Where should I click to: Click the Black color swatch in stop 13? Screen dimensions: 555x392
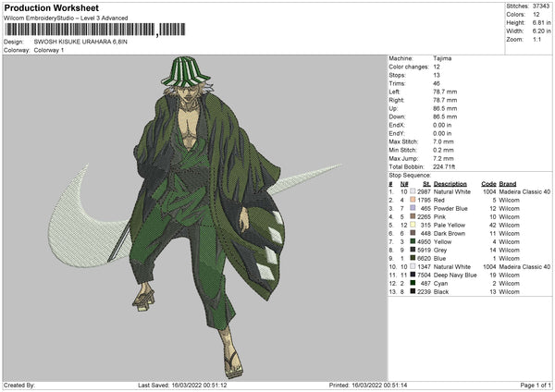tap(413, 291)
